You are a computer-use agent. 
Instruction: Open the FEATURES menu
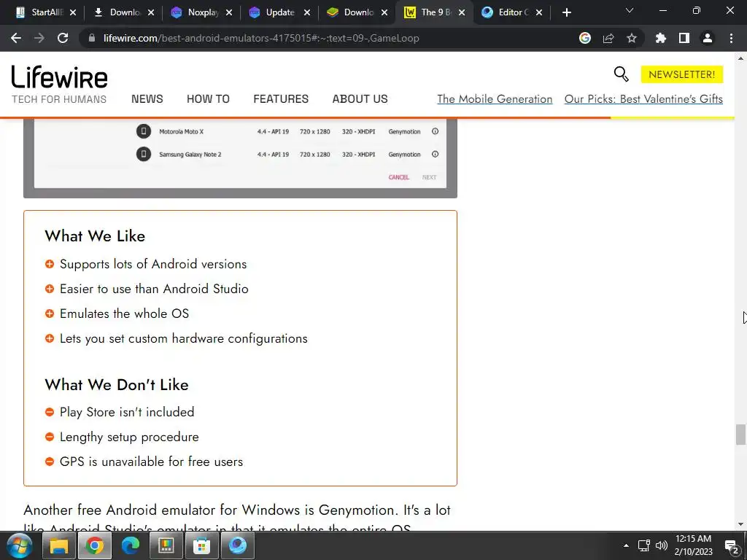[281, 98]
